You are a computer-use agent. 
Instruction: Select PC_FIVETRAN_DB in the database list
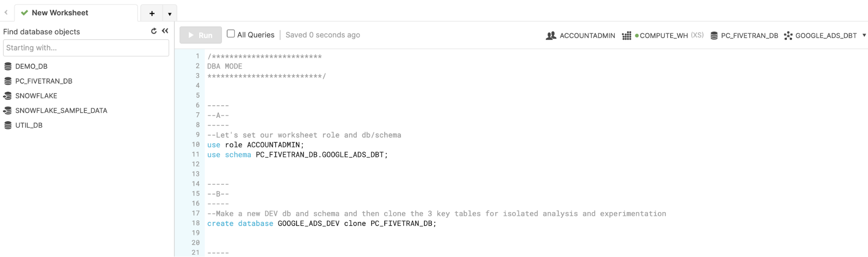(44, 81)
